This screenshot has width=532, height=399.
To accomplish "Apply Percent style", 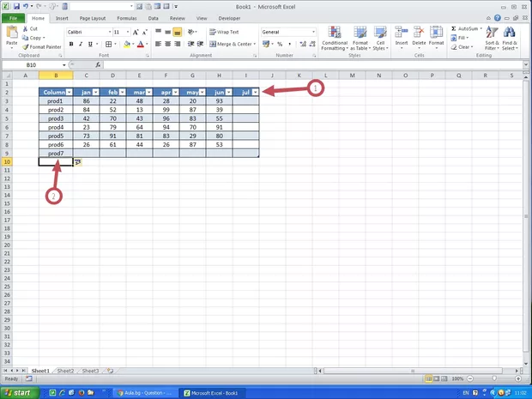I will (280, 44).
